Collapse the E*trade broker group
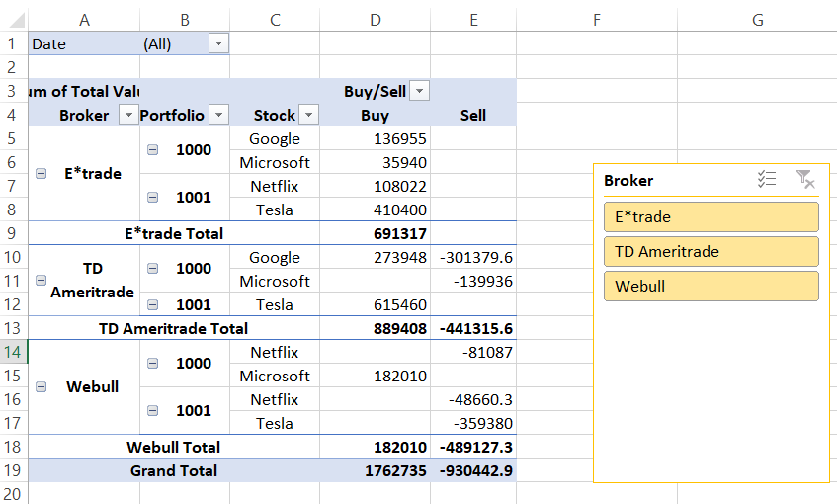837x504 pixels. click(x=41, y=174)
